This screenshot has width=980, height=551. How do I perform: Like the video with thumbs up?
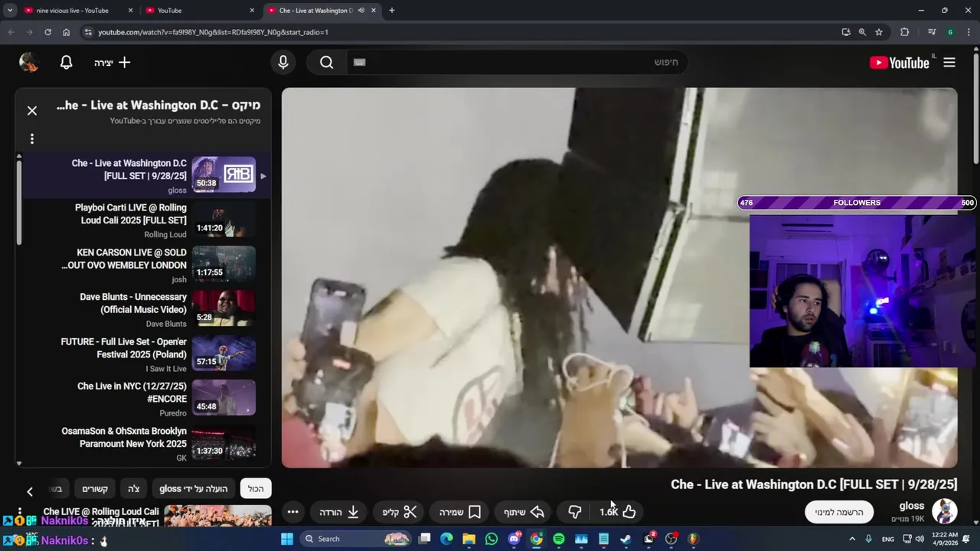(619, 512)
